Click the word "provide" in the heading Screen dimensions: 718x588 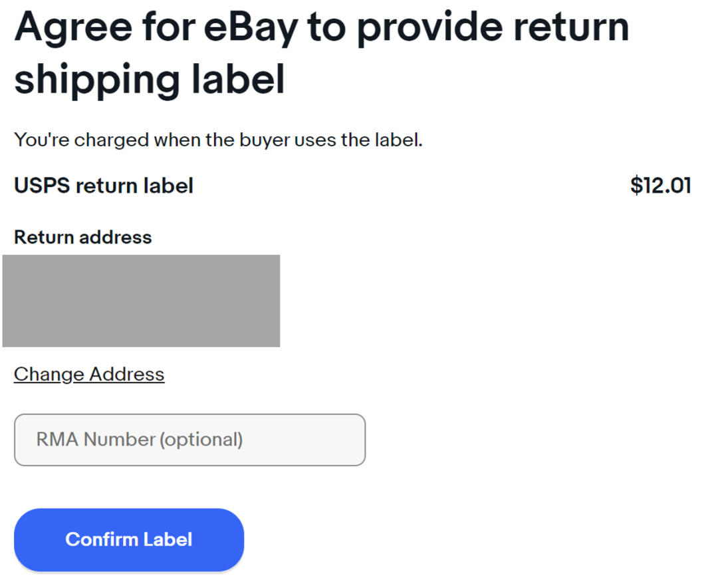(x=429, y=29)
